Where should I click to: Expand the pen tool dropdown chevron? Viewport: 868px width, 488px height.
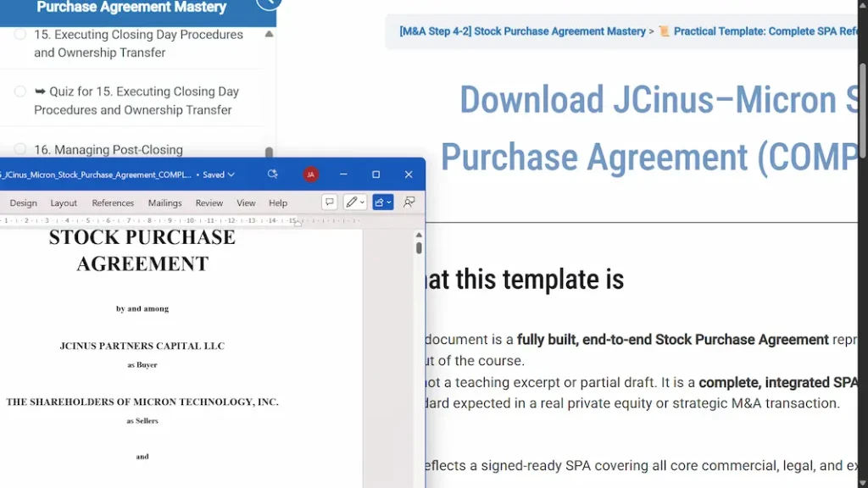click(362, 202)
